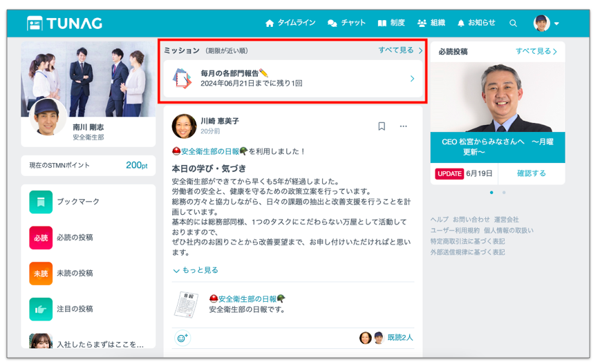Viewport: 600px width, 364px height.
Task: Click 外部送信規律に基づく表記 footer link
Action: pos(467,252)
